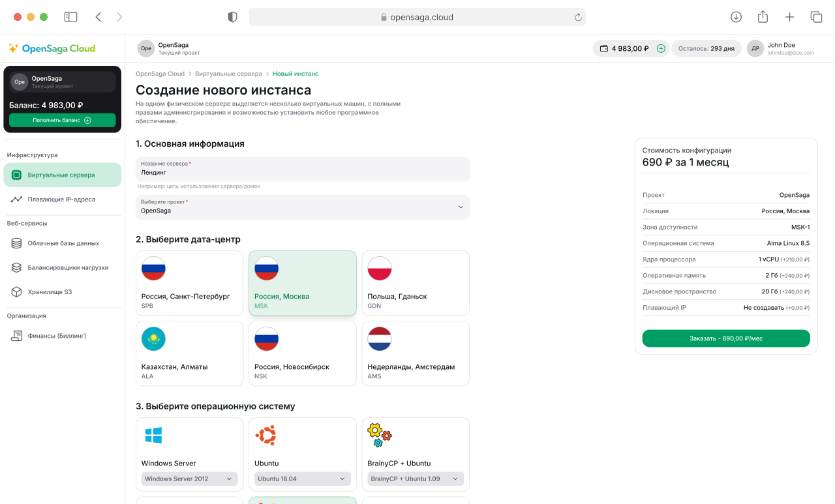Image resolution: width=835 pixels, height=504 pixels.
Task: Click the Novosibirsk Russian flag icon
Action: 267,339
